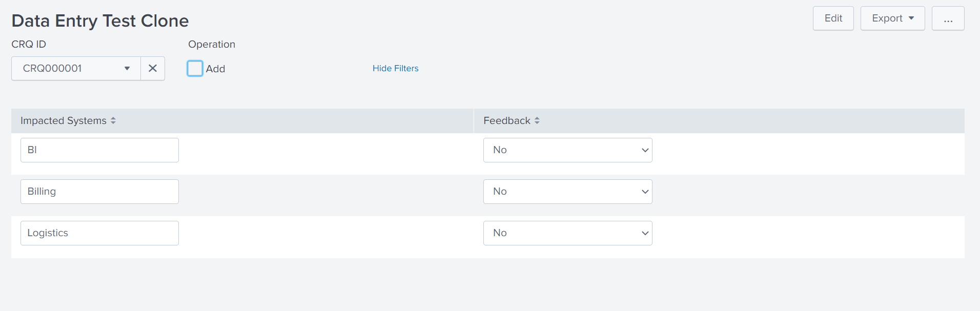Viewport: 980px width, 311px height.
Task: Click the chevron on Logistics row's Feedback select
Action: point(645,233)
